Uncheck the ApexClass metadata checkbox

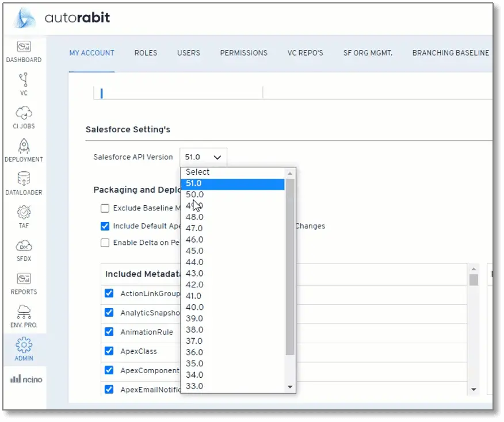coord(109,351)
